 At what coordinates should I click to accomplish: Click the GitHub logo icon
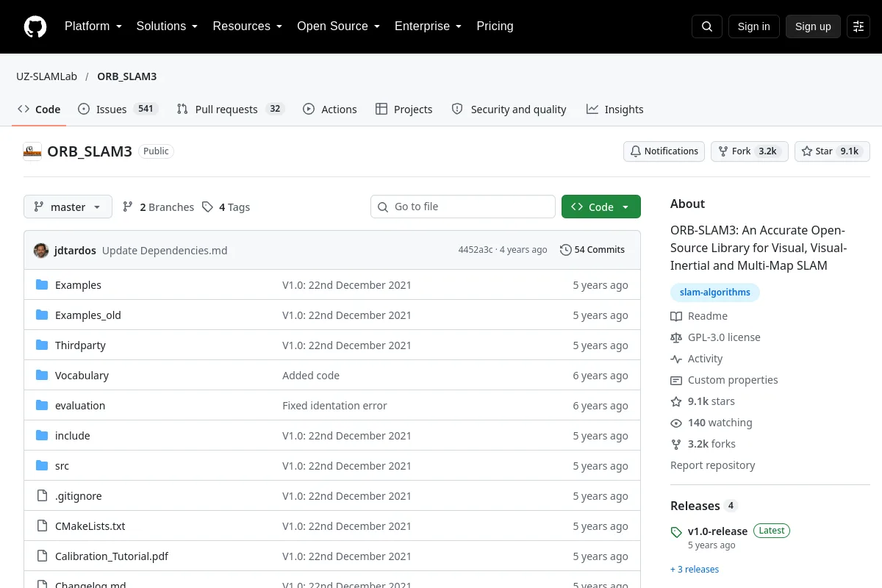[35, 26]
